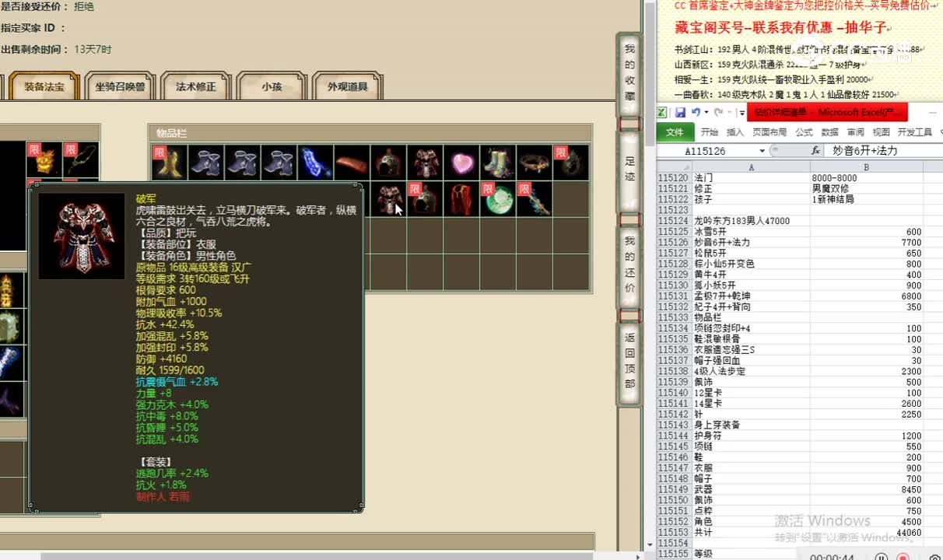Select the pink heart item in inventory
Screen dimensions: 943x560
click(x=461, y=163)
